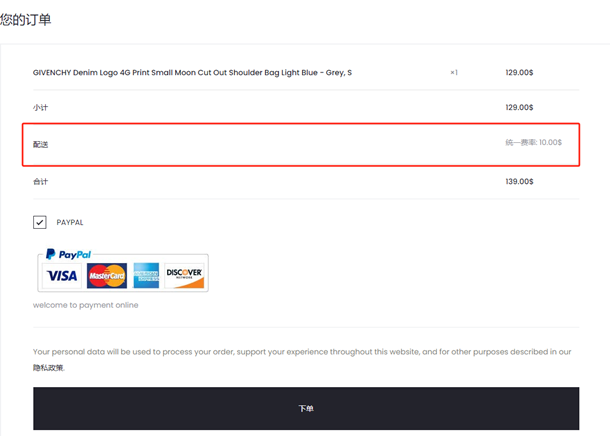This screenshot has height=436, width=610.
Task: Click the welcome to payment online text
Action: tap(86, 305)
